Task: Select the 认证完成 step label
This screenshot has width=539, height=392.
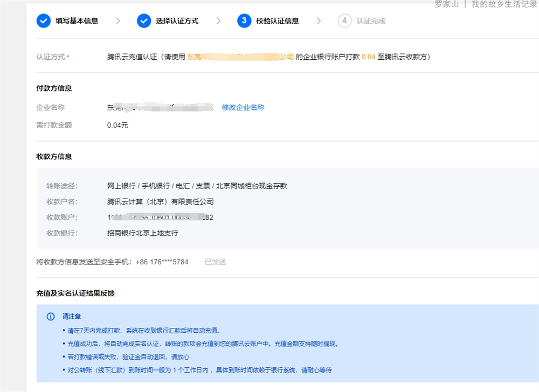Action: [371, 21]
